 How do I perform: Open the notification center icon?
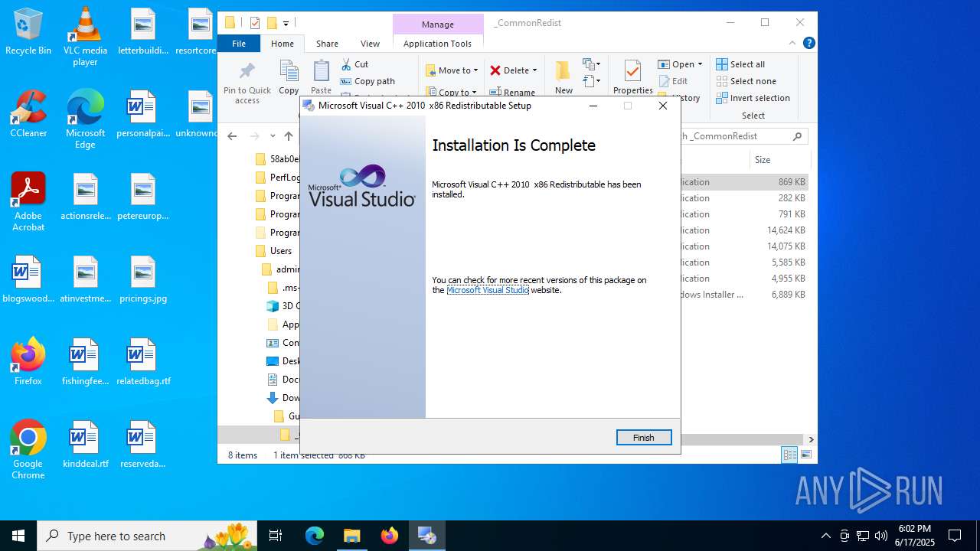[x=955, y=536]
